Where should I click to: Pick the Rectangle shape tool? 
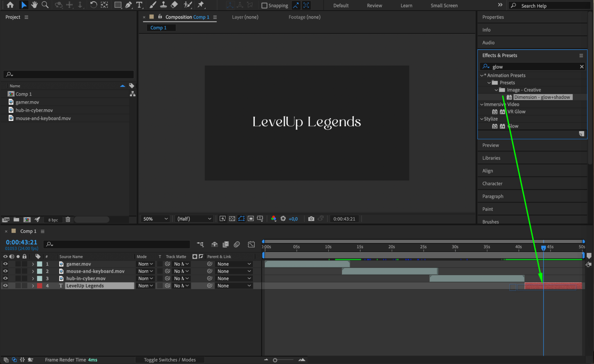(x=118, y=5)
